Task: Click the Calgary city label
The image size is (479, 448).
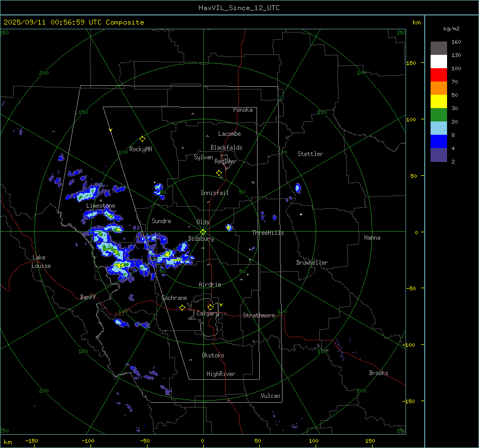Action: click(208, 313)
